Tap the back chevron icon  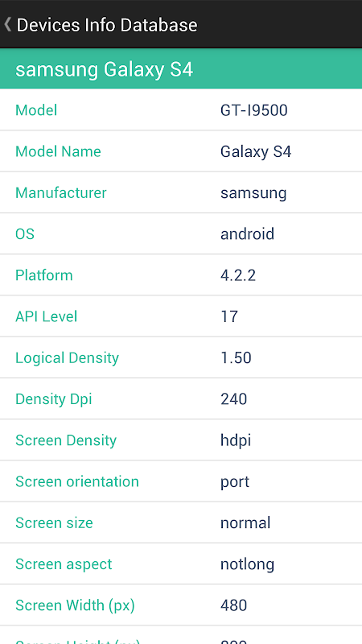7,24
